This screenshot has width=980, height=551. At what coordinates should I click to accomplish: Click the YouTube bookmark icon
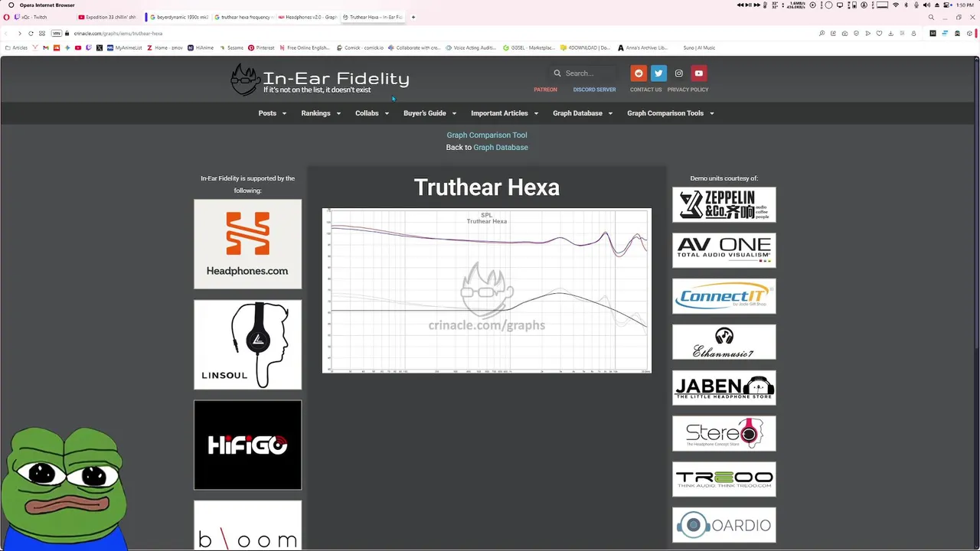[x=78, y=48]
